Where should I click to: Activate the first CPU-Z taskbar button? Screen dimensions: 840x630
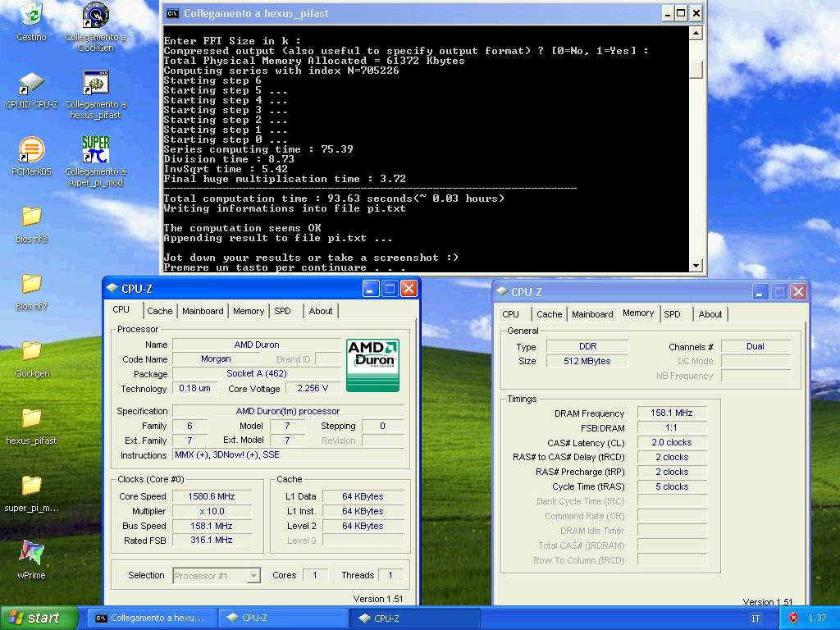click(x=284, y=618)
